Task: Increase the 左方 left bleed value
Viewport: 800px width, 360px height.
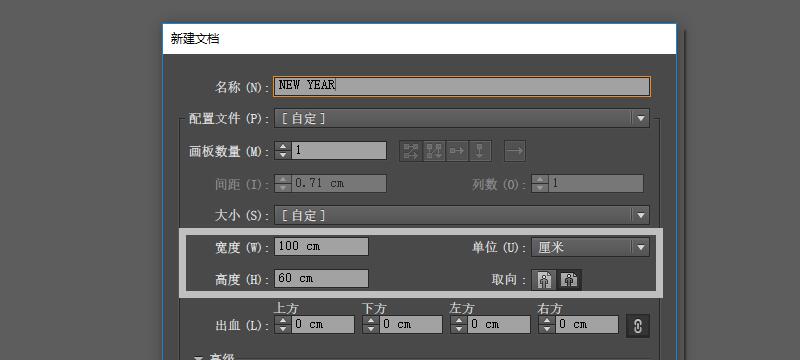Action: [459, 320]
